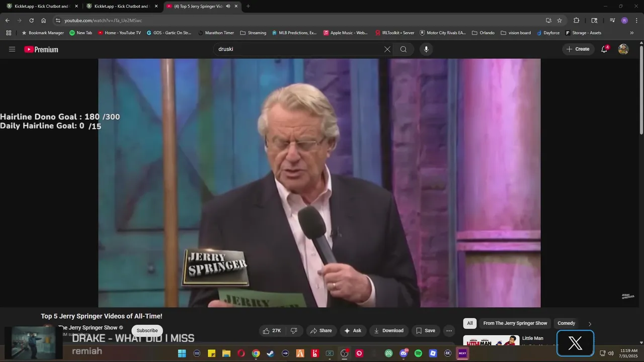Open the clock and date flyout
Image resolution: width=644 pixels, height=362 pixels.
click(629, 353)
